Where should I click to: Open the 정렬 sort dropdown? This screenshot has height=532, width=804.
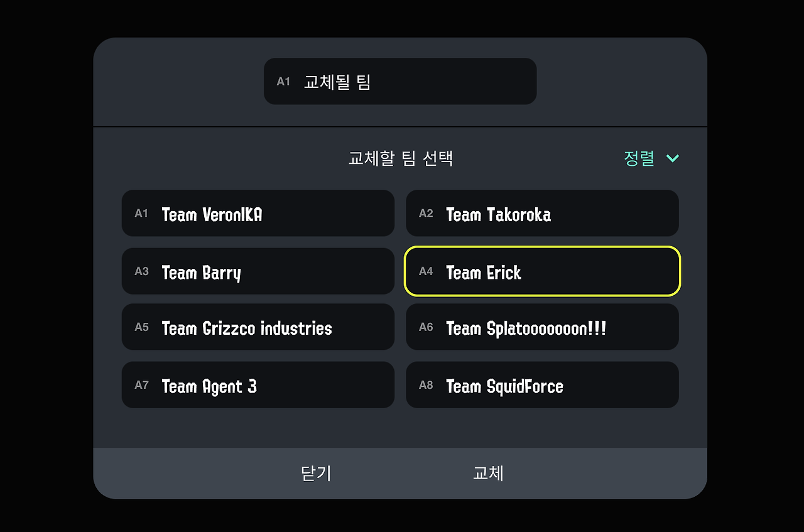(x=640, y=158)
